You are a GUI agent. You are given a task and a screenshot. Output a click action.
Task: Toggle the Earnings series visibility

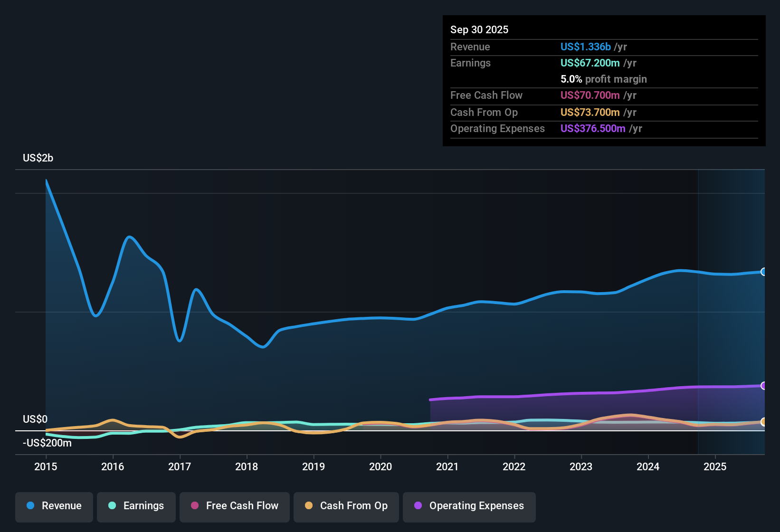pos(136,506)
